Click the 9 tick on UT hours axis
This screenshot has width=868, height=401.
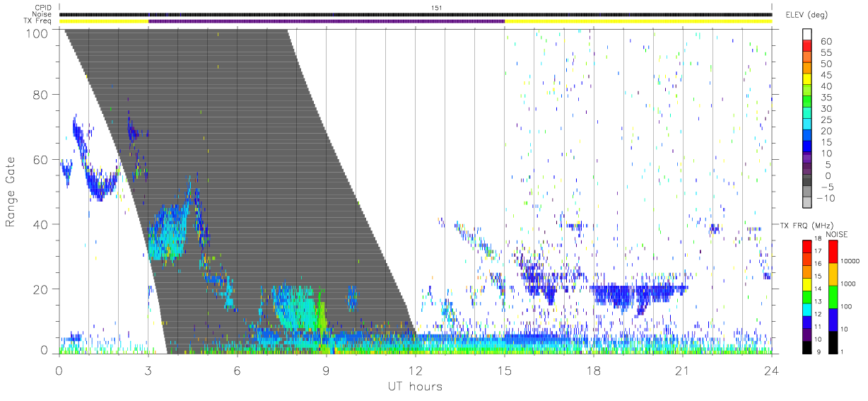click(326, 370)
